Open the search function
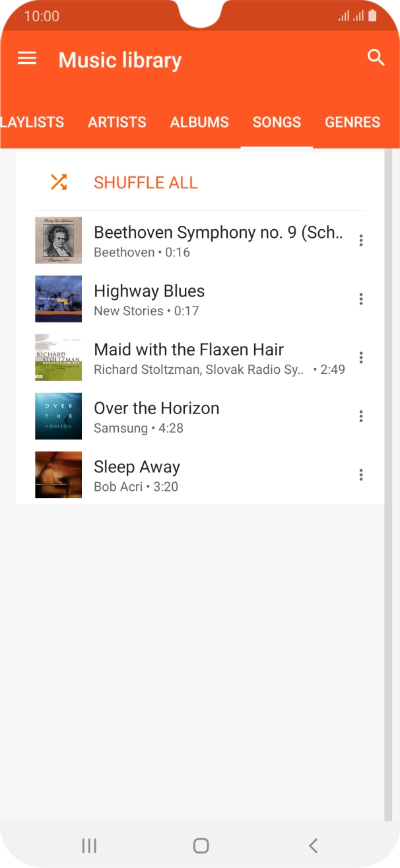 pyautogui.click(x=376, y=58)
